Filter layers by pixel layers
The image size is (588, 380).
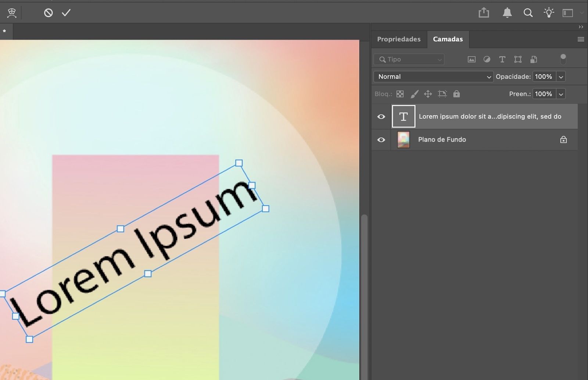point(472,59)
